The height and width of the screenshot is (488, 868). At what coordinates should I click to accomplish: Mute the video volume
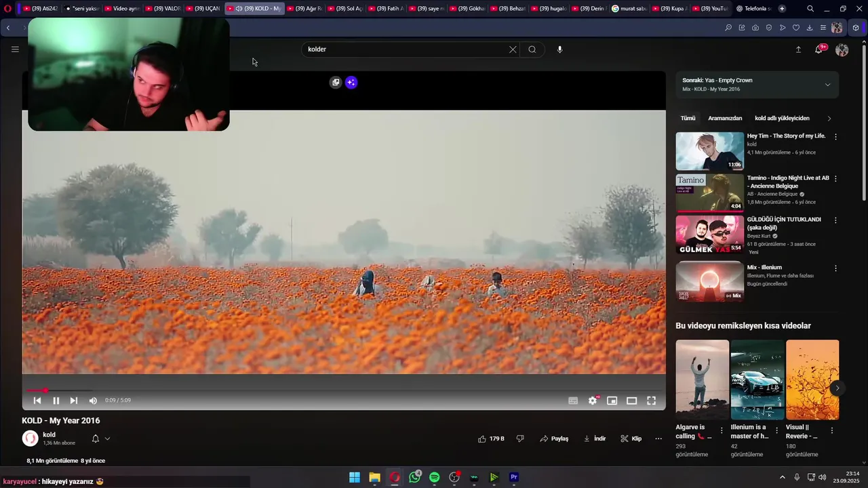(x=93, y=401)
